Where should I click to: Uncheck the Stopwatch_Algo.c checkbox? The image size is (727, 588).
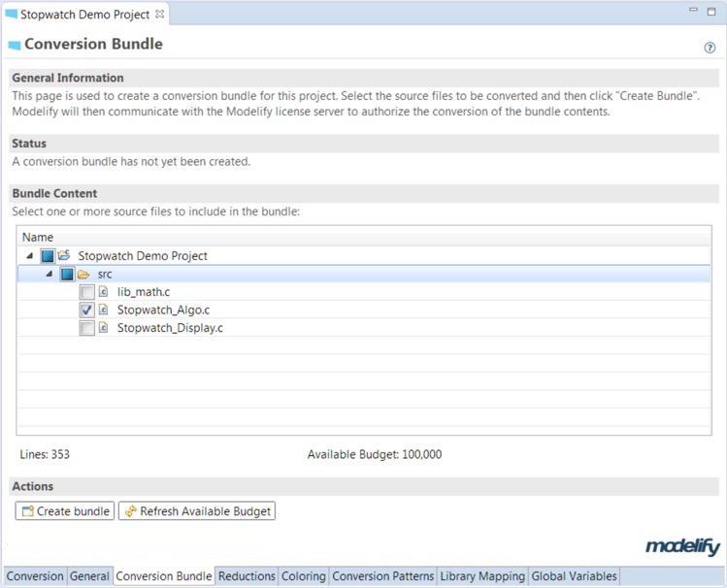coord(86,310)
